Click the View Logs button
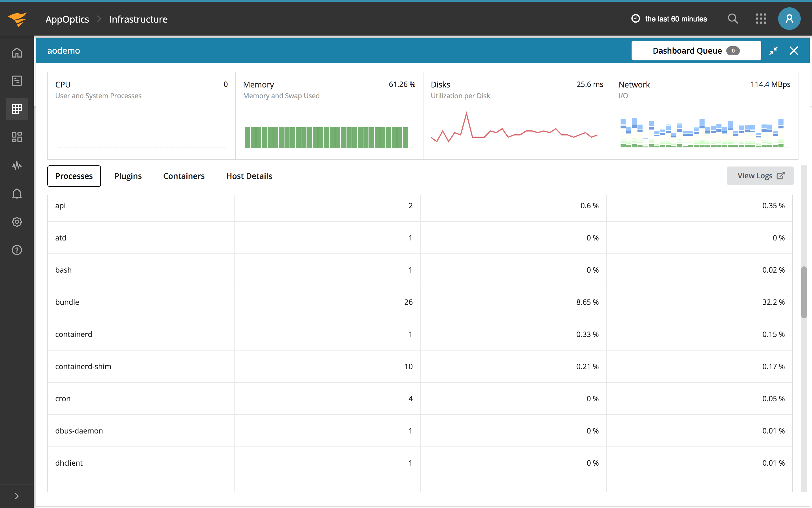The image size is (812, 508). tap(760, 176)
